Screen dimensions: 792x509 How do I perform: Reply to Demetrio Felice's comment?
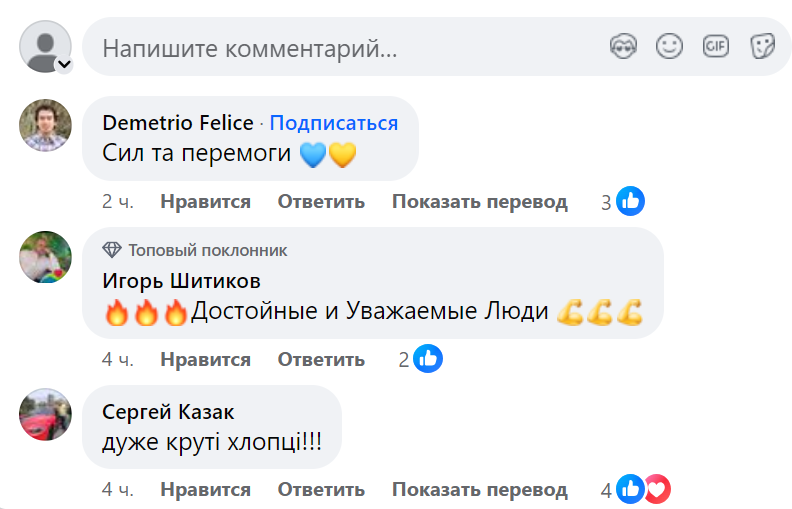tap(321, 202)
